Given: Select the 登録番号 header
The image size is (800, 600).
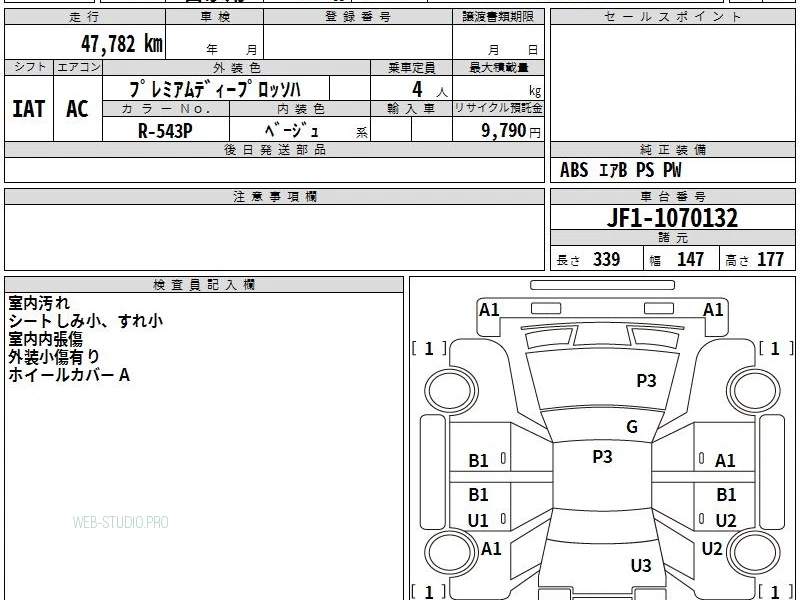Looking at the screenshot, I should click(358, 17).
